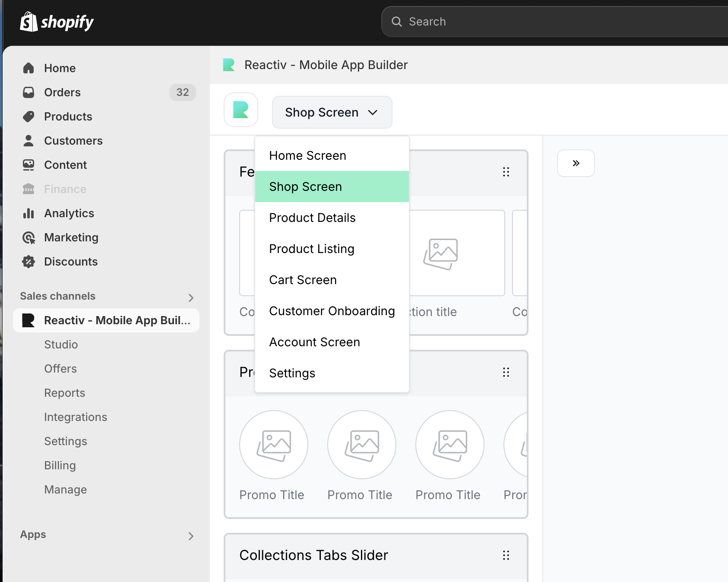The height and width of the screenshot is (582, 728).
Task: Click the Discounts badge icon in the sidebar
Action: pyautogui.click(x=28, y=262)
